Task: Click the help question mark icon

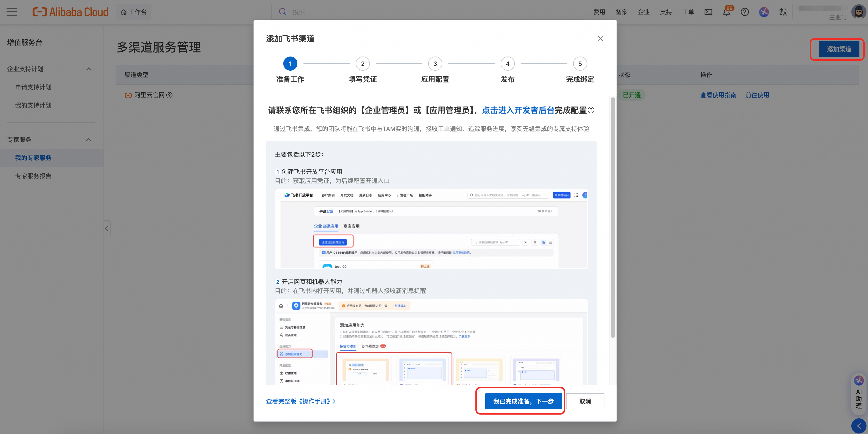Action: point(745,12)
